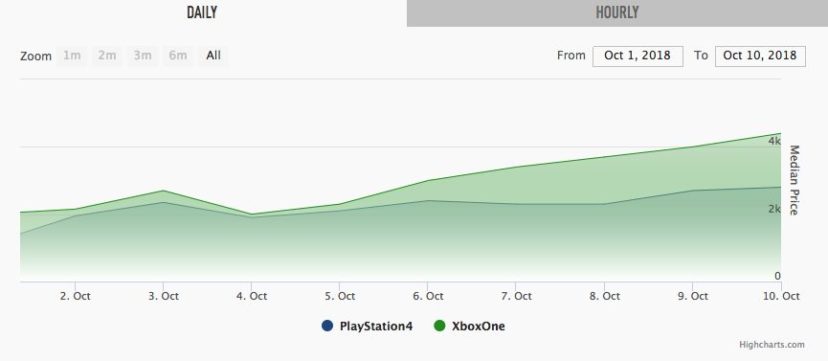
Task: Switch to the HOURLY tab
Action: 617,13
